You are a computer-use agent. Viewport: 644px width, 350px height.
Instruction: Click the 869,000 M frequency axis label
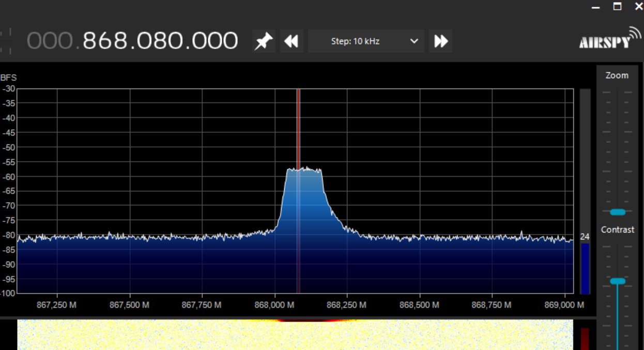564,305
